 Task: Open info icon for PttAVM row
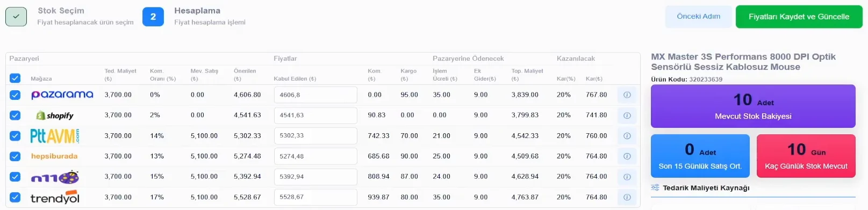(x=627, y=136)
